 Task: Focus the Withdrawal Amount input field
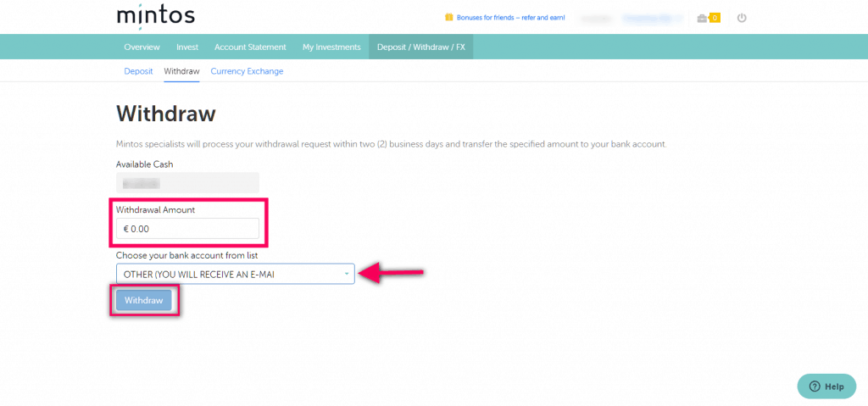(187, 228)
